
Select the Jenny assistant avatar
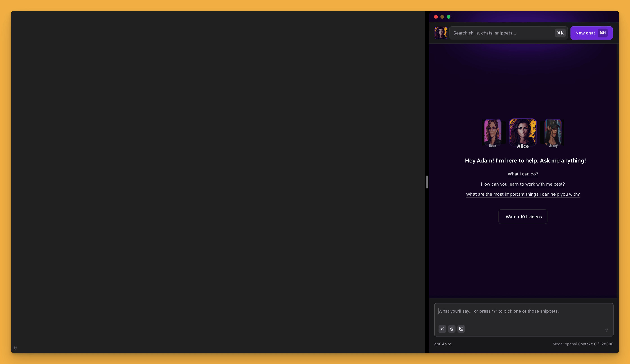point(553,133)
